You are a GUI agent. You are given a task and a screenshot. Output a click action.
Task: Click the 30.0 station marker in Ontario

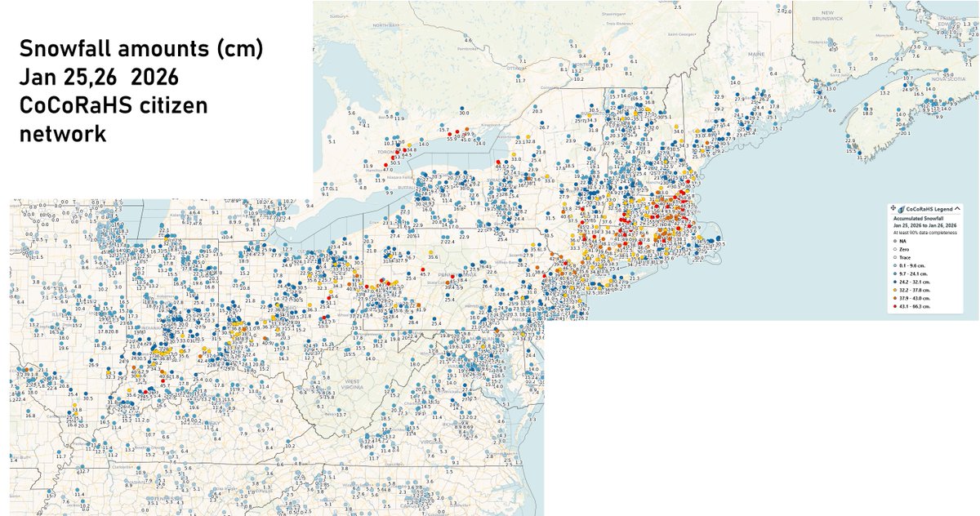point(462,108)
